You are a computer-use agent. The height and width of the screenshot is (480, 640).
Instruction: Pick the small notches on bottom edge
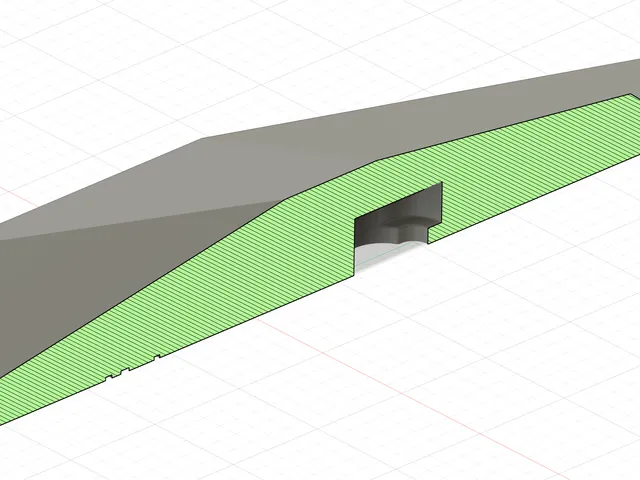133,367
